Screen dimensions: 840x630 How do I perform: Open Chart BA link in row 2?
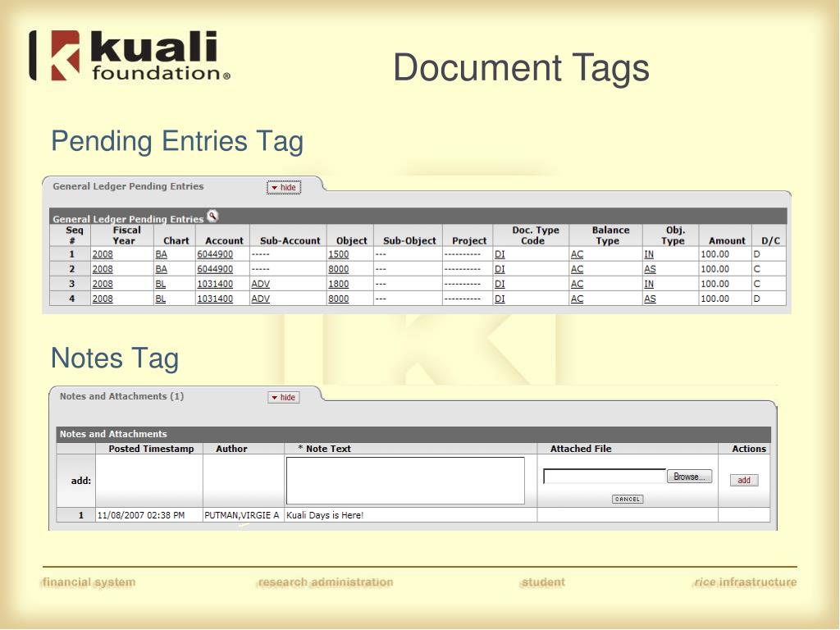pos(162,269)
